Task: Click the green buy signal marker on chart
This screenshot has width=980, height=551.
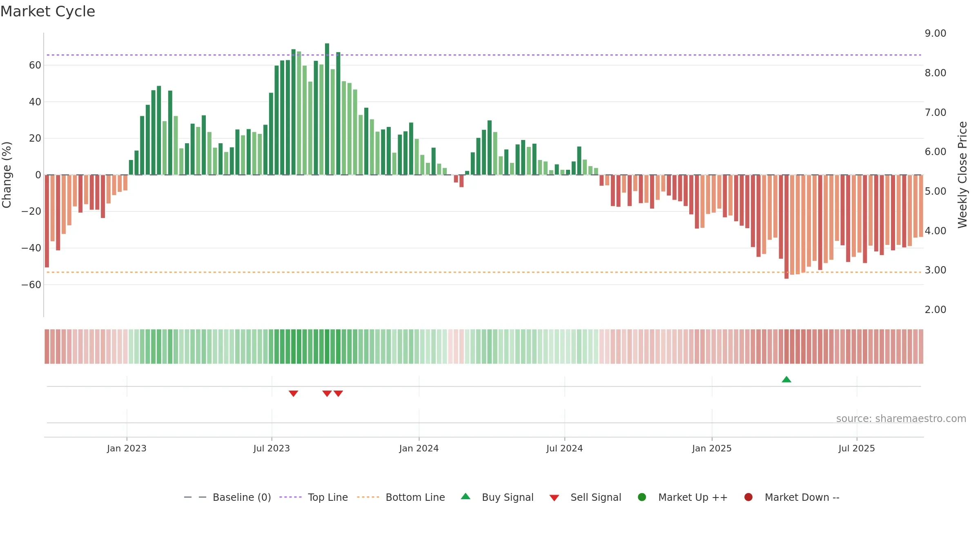Action: click(786, 380)
